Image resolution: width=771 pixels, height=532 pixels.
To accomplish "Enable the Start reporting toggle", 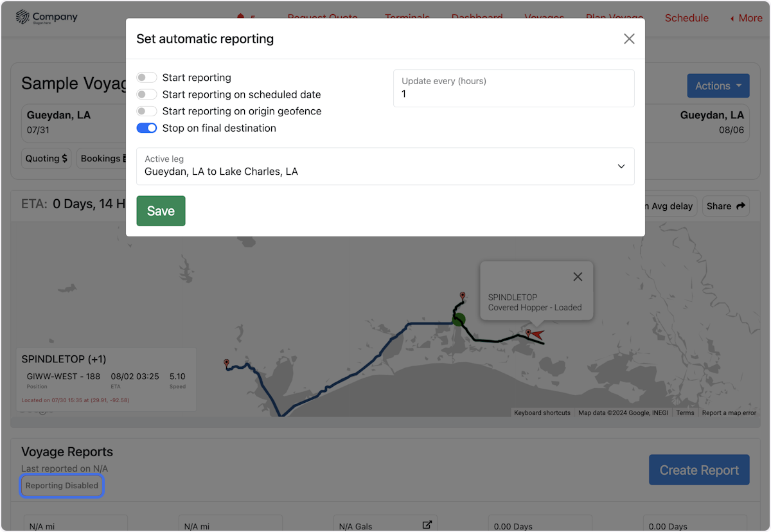I will [146, 78].
